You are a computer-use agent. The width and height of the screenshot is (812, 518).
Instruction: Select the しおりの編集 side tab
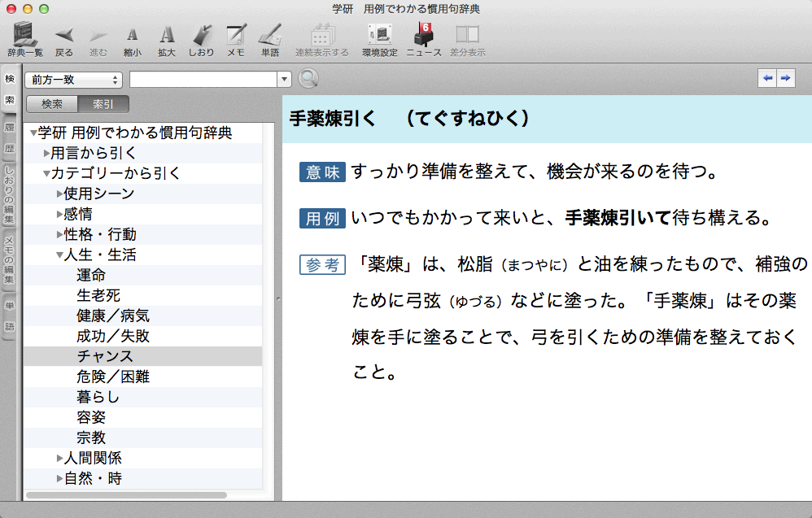[x=9, y=194]
